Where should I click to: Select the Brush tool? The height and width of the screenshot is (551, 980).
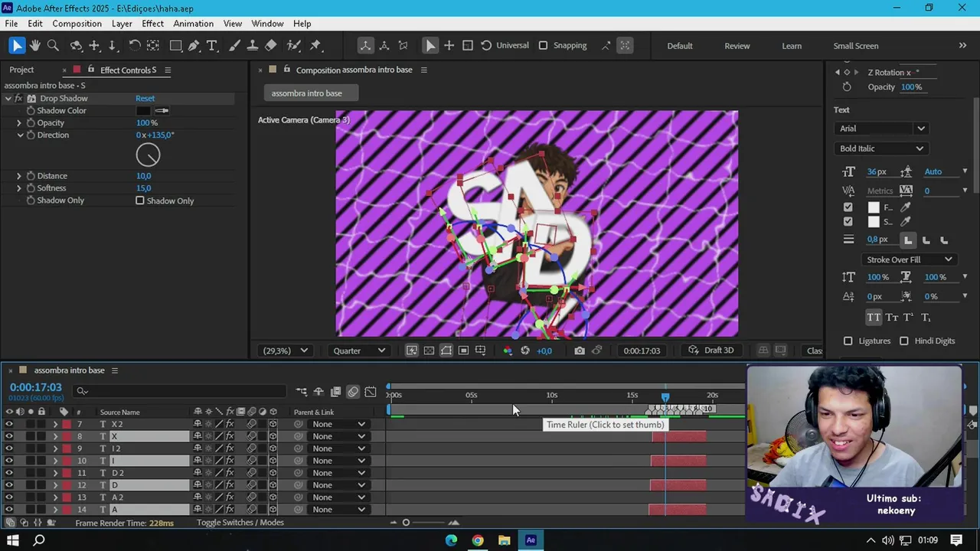pyautogui.click(x=234, y=45)
